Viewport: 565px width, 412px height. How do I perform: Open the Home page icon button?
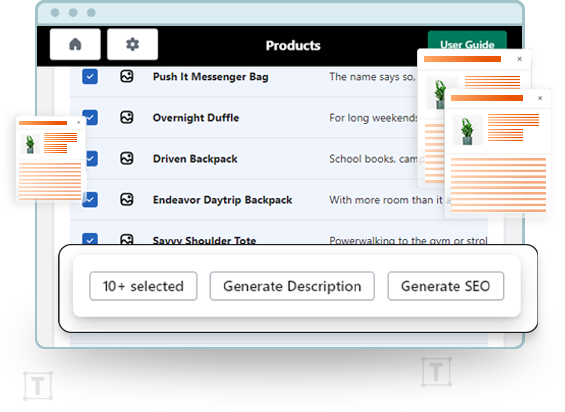coord(75,44)
